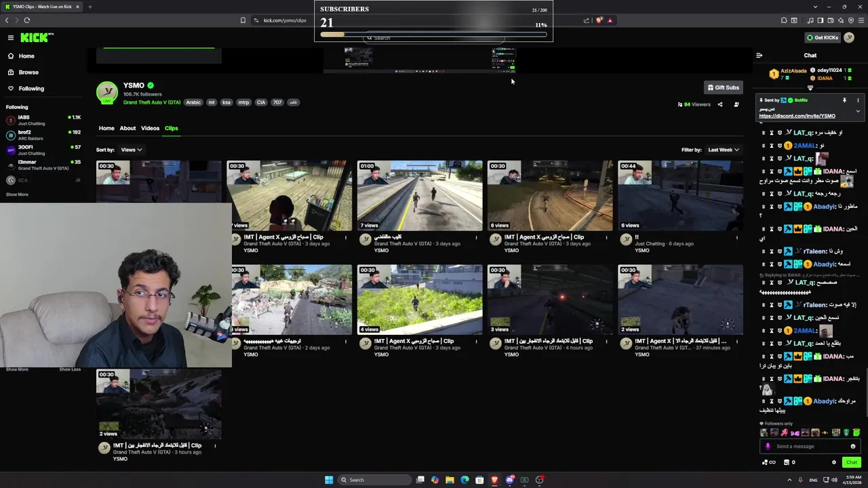Toggle the browser sidebar panel icon

820,20
